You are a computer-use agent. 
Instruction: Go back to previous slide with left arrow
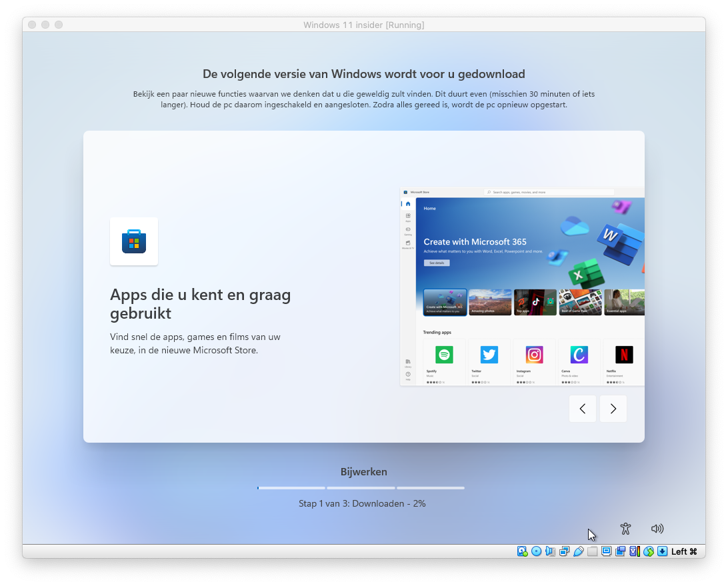click(583, 409)
